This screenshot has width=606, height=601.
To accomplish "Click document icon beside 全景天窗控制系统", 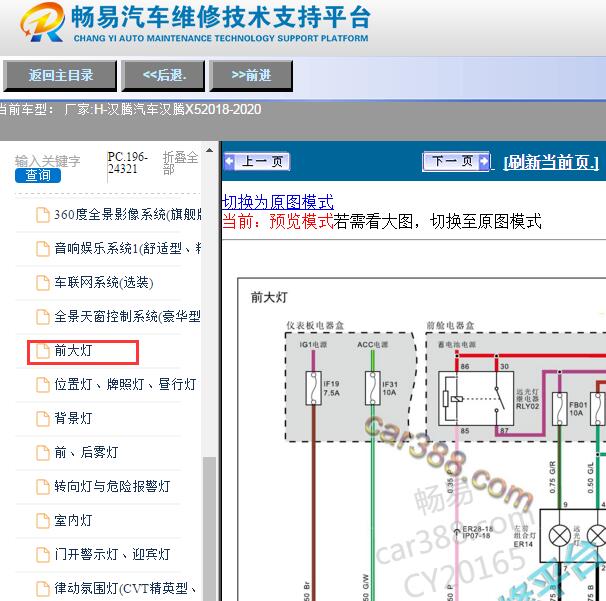I will [x=43, y=317].
